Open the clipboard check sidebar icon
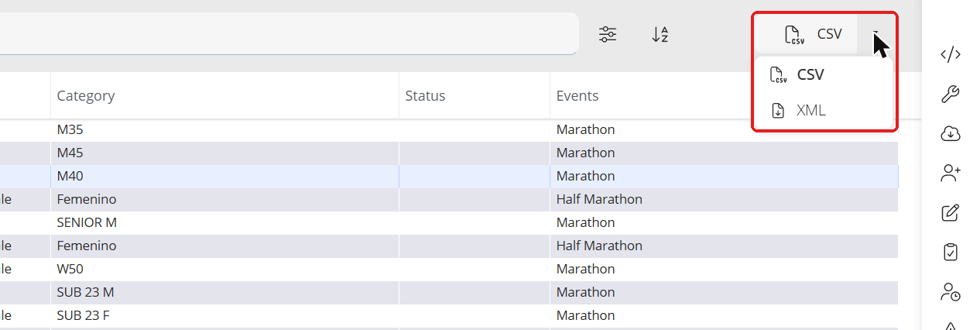Screen dimensions: 980x330 pos(951,253)
